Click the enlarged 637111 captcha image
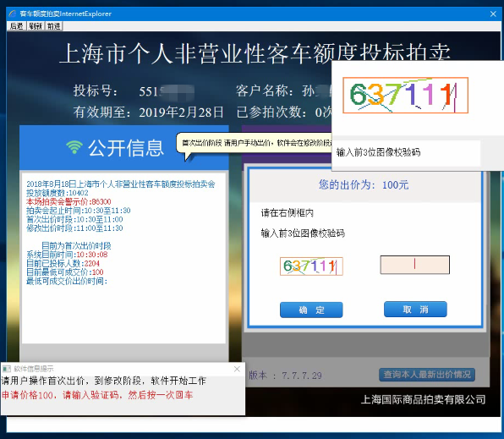Image resolution: width=504 pixels, height=439 pixels. [x=405, y=96]
